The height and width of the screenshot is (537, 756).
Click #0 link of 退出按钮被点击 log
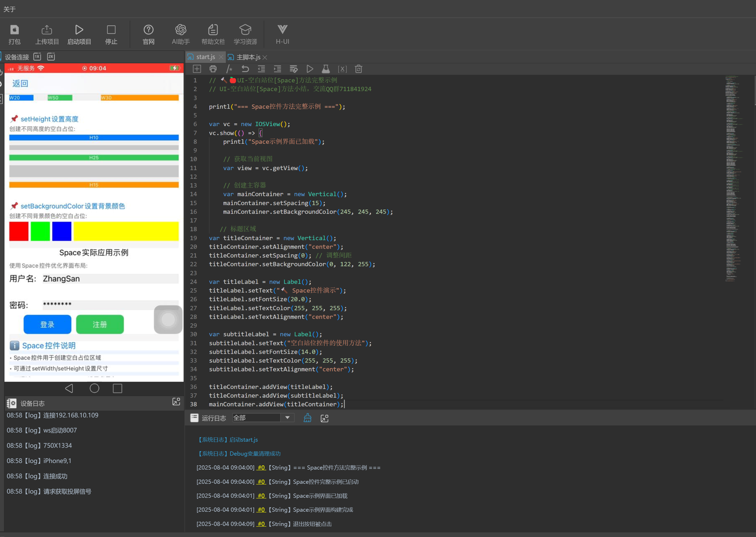pos(261,524)
